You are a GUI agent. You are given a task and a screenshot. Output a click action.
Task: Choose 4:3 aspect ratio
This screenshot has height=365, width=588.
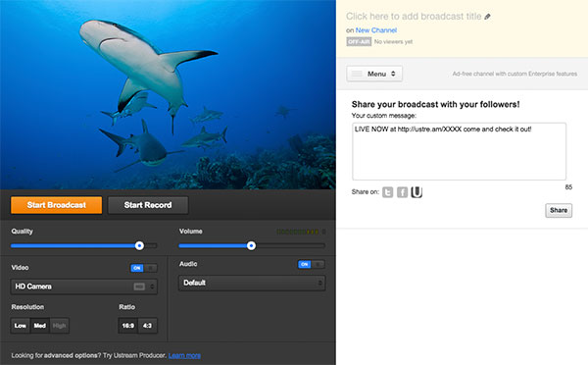click(147, 326)
